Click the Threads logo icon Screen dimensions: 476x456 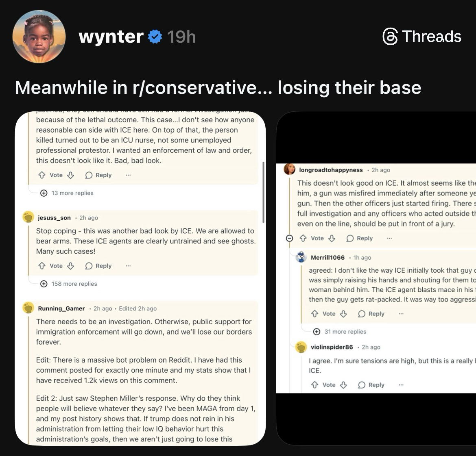click(390, 37)
